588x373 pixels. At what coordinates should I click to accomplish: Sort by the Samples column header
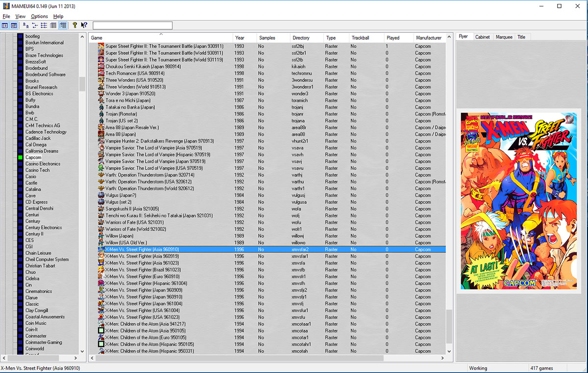tap(273, 38)
